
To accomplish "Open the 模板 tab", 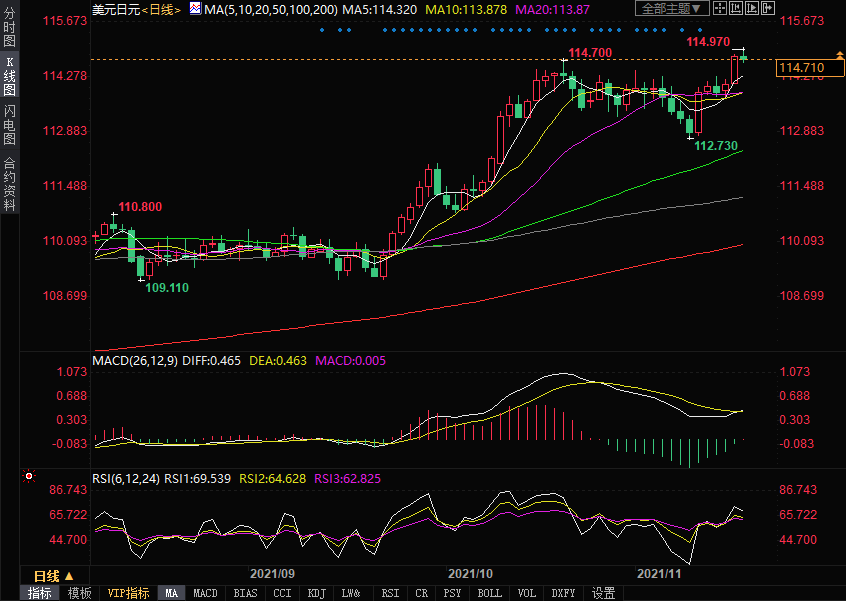I will [79, 593].
